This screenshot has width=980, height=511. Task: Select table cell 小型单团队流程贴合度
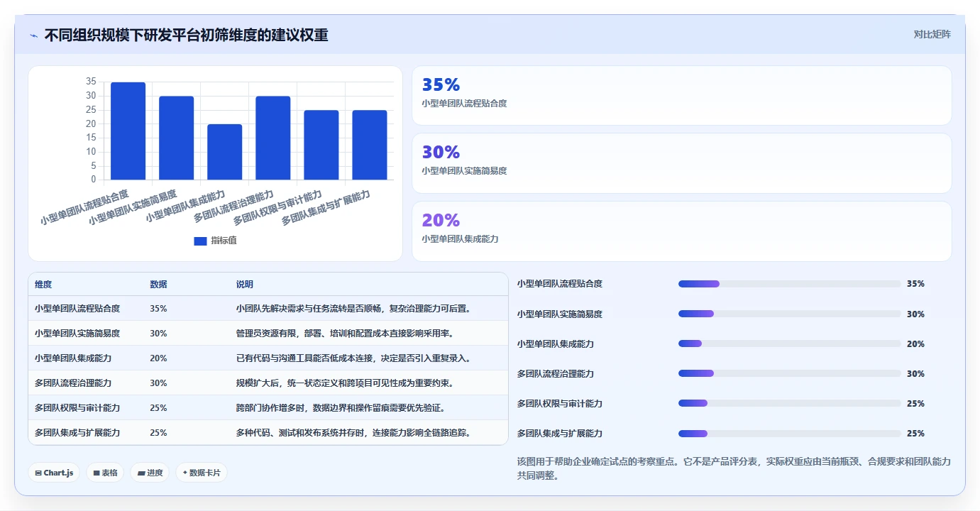[x=77, y=309]
